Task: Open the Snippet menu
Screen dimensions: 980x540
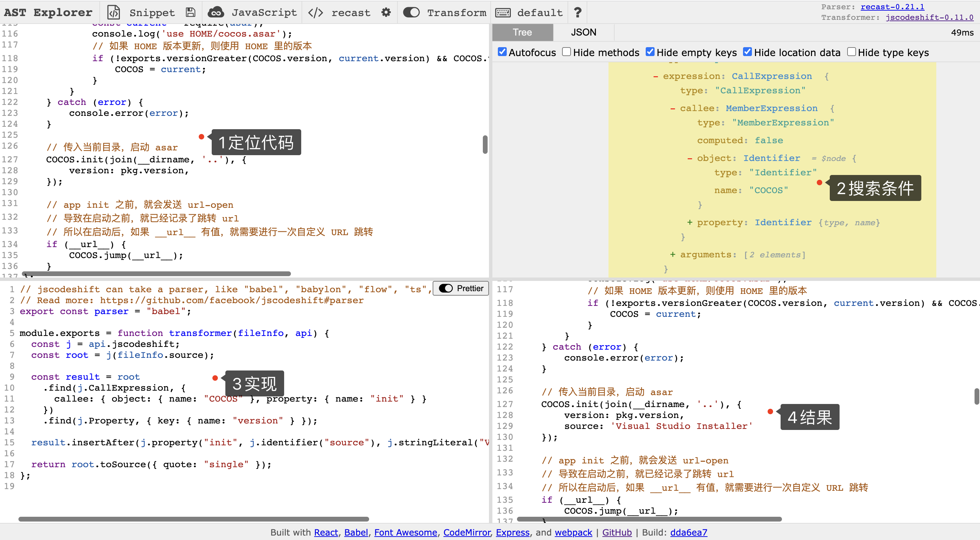Action: pyautogui.click(x=152, y=13)
